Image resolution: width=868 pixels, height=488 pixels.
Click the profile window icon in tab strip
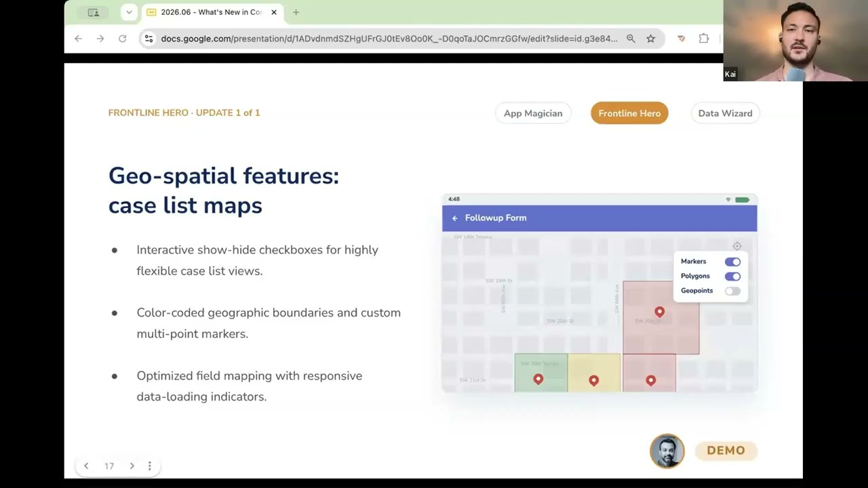(x=94, y=12)
